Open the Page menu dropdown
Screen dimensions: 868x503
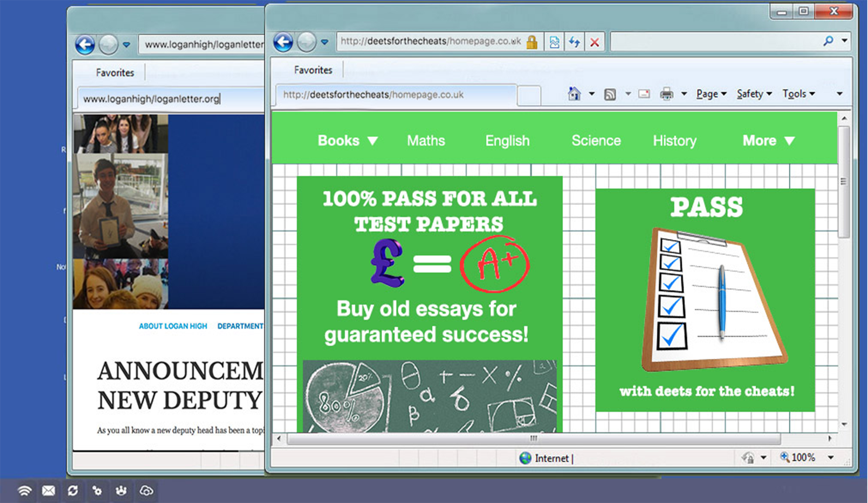click(x=711, y=94)
